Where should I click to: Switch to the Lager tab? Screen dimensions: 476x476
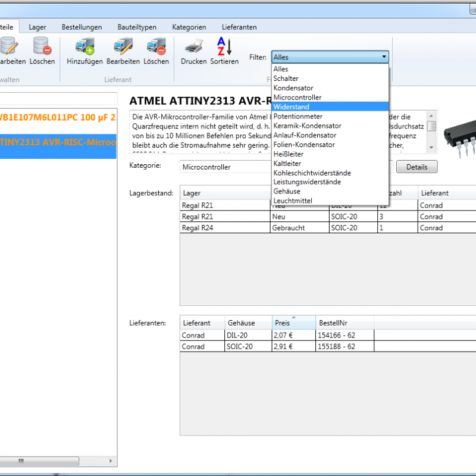coord(37,27)
